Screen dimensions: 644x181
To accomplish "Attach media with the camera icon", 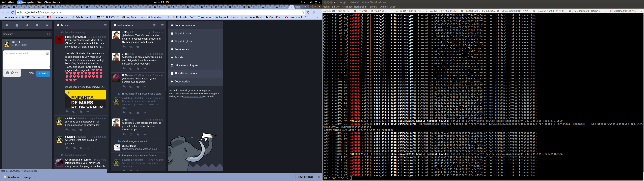I will tap(8, 73).
